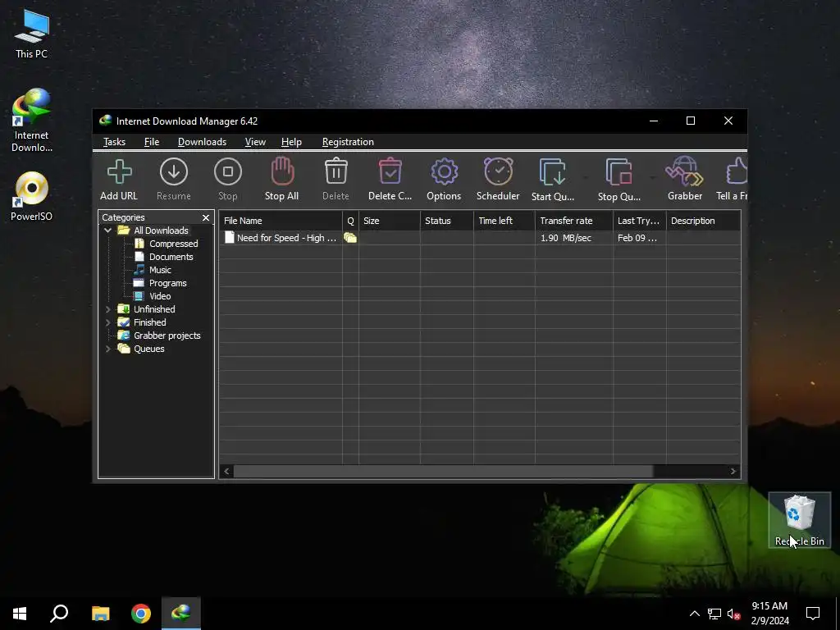Open the View menu
Image resolution: width=840 pixels, height=630 pixels.
(255, 142)
